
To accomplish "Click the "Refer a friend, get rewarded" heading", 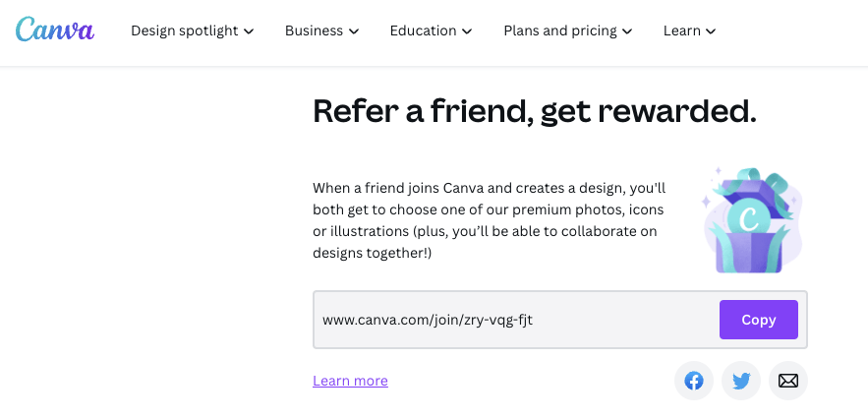I will pyautogui.click(x=534, y=111).
